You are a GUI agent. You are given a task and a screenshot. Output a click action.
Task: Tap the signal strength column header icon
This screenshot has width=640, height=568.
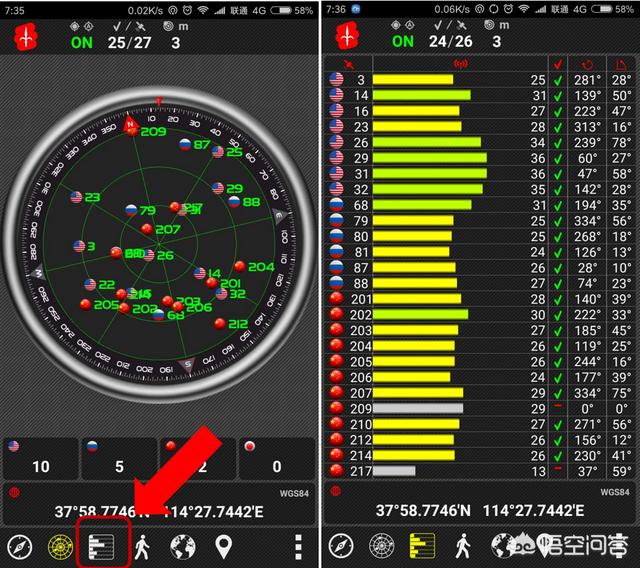(x=460, y=64)
